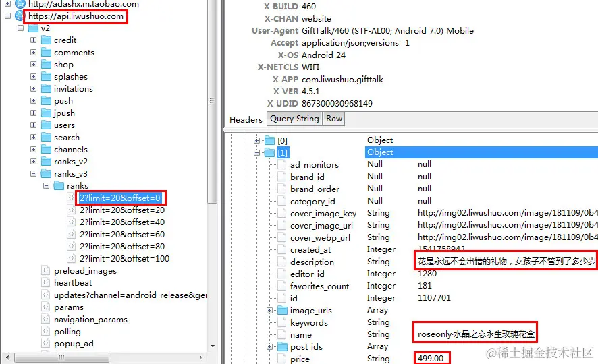This screenshot has height=364, width=598.
Task: Select request 2?limit=20&offset=60
Action: [122, 234]
